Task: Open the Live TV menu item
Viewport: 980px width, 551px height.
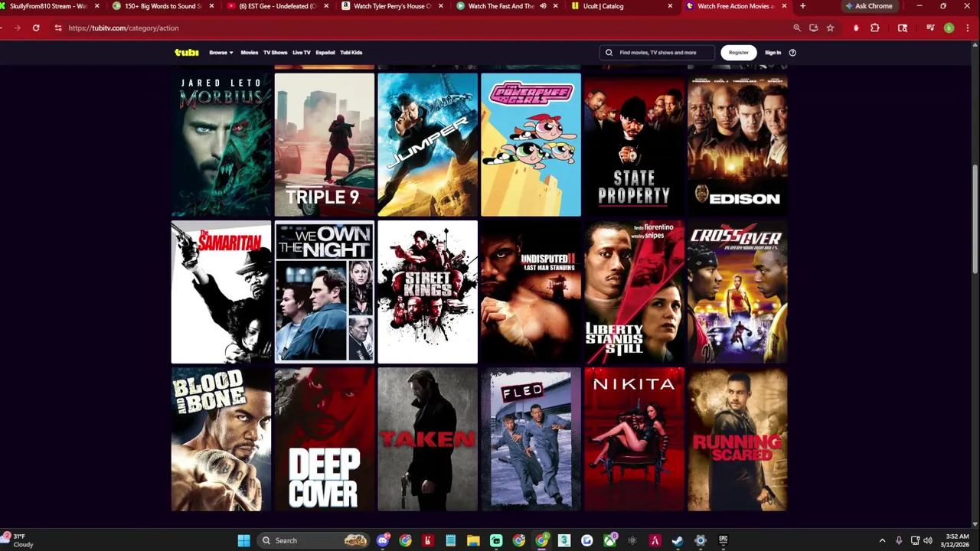Action: pyautogui.click(x=302, y=53)
